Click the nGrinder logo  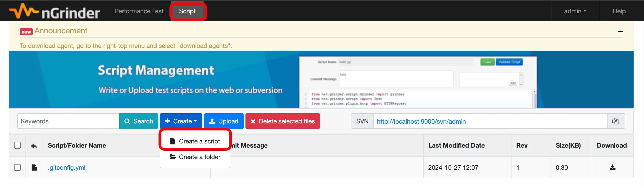pos(54,12)
